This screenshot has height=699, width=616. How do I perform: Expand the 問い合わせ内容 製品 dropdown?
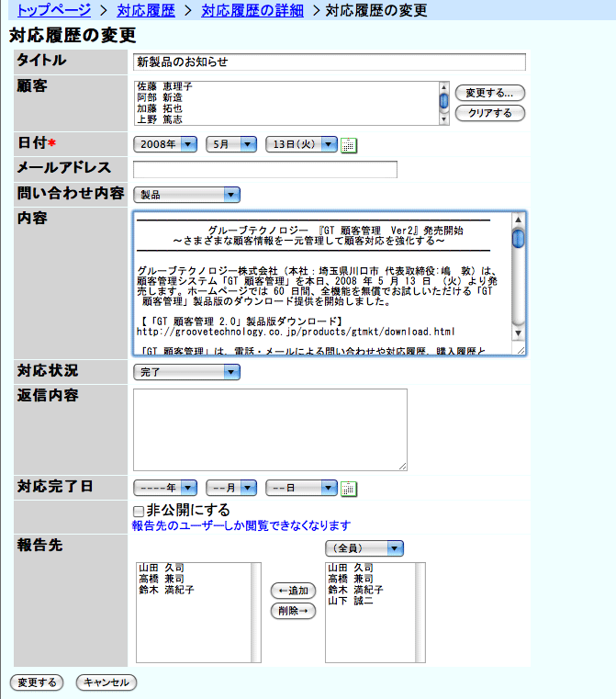point(186,195)
